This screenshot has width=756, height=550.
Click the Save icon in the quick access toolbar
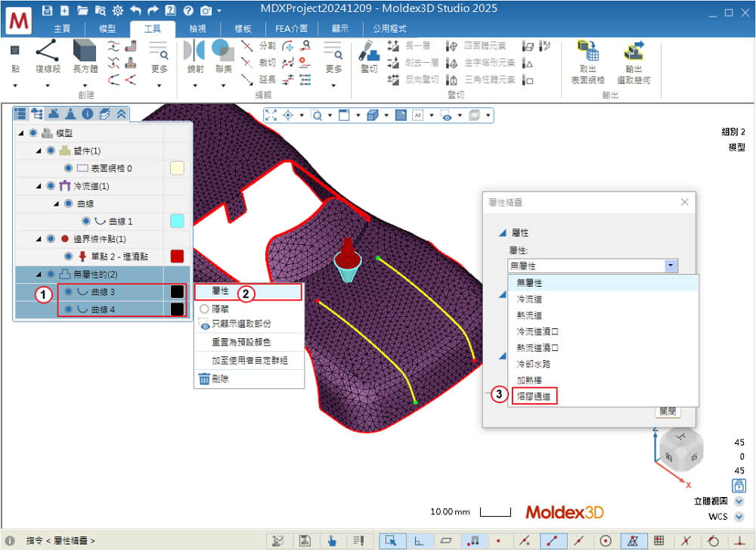point(47,10)
